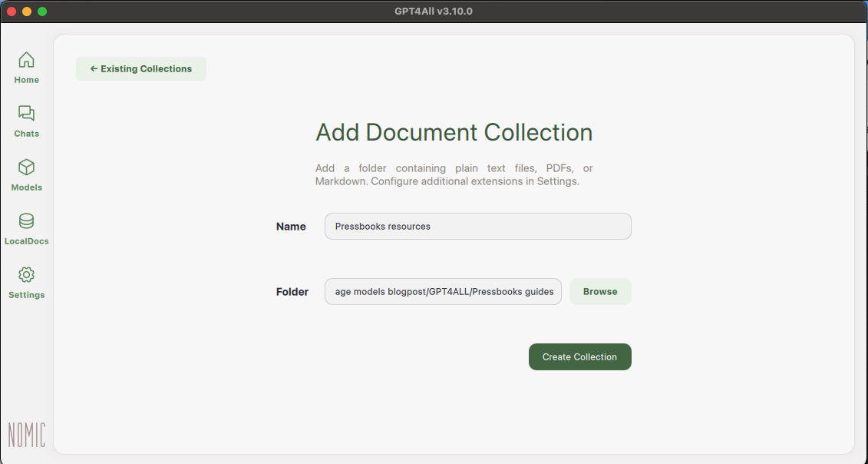The image size is (868, 464).
Task: Click the green full-screen traffic light
Action: 42,12
